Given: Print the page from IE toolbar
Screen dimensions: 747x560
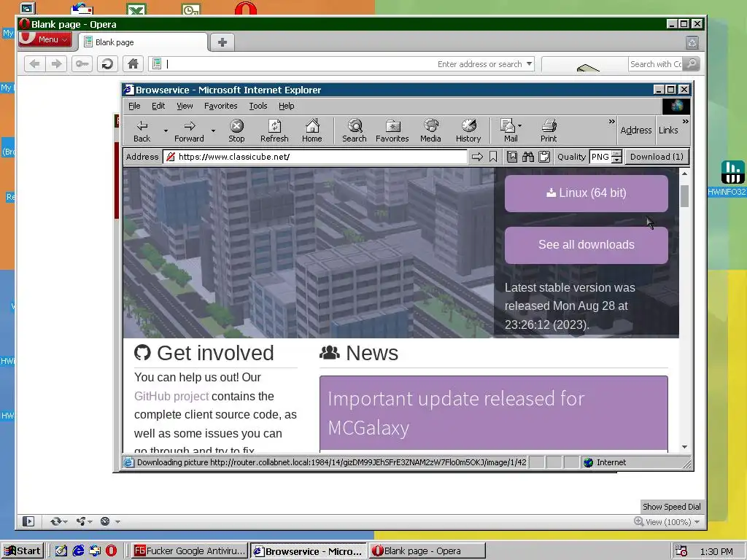Looking at the screenshot, I should [549, 131].
